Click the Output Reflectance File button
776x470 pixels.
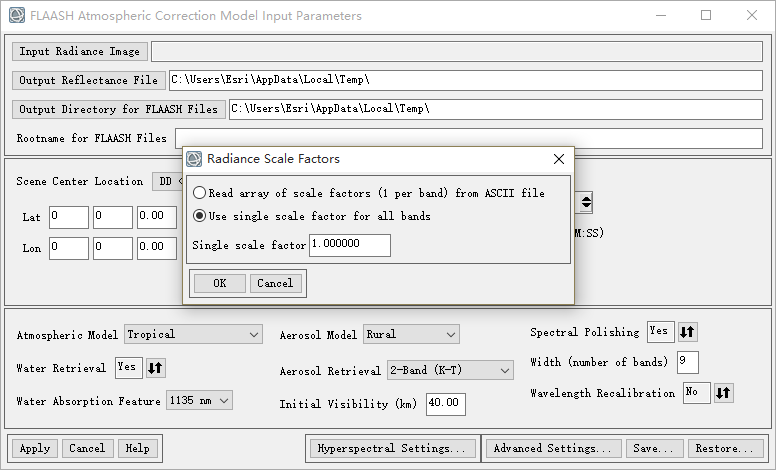[x=88, y=80]
